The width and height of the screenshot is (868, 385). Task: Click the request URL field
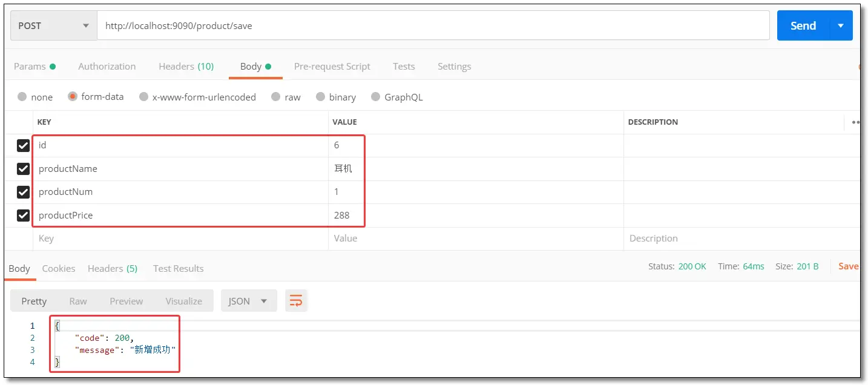pyautogui.click(x=433, y=25)
